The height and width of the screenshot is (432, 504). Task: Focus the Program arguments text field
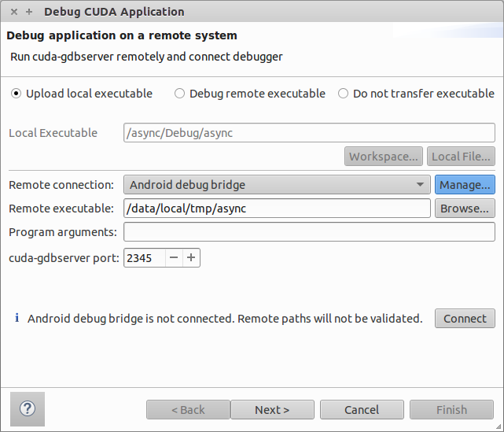[309, 232]
